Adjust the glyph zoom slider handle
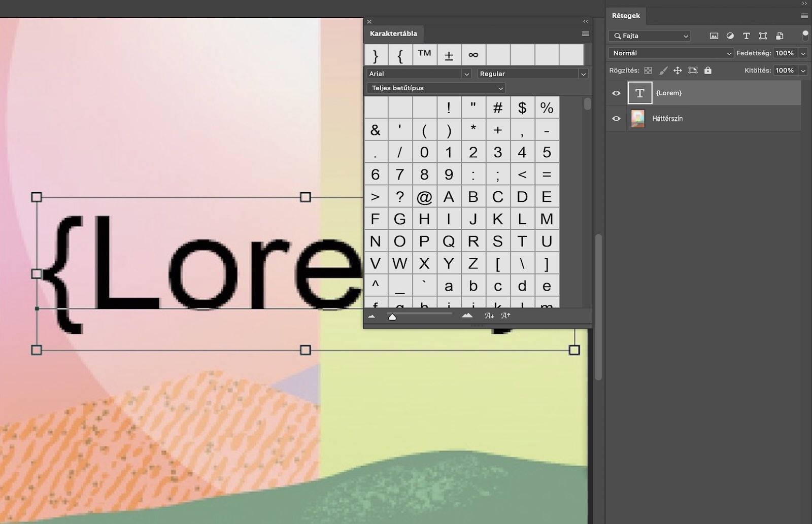The image size is (812, 524). click(392, 317)
